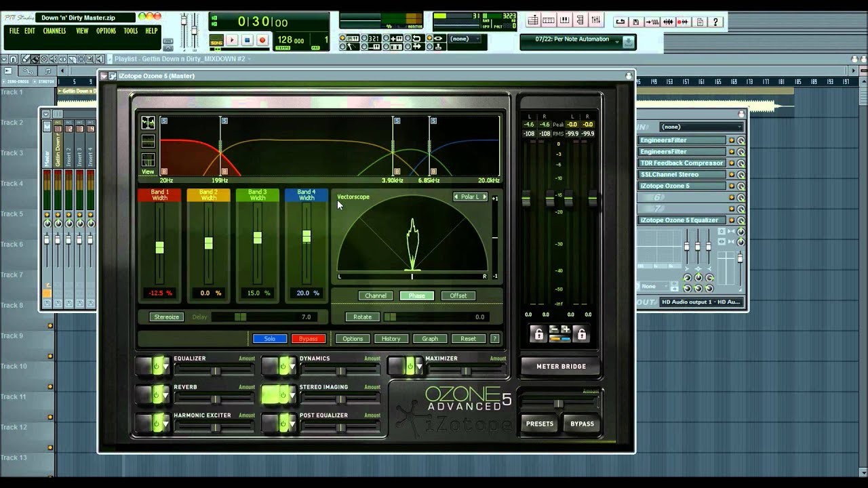This screenshot has width=868, height=488.
Task: Click the undo history toolbar icon
Action: pyautogui.click(x=620, y=22)
